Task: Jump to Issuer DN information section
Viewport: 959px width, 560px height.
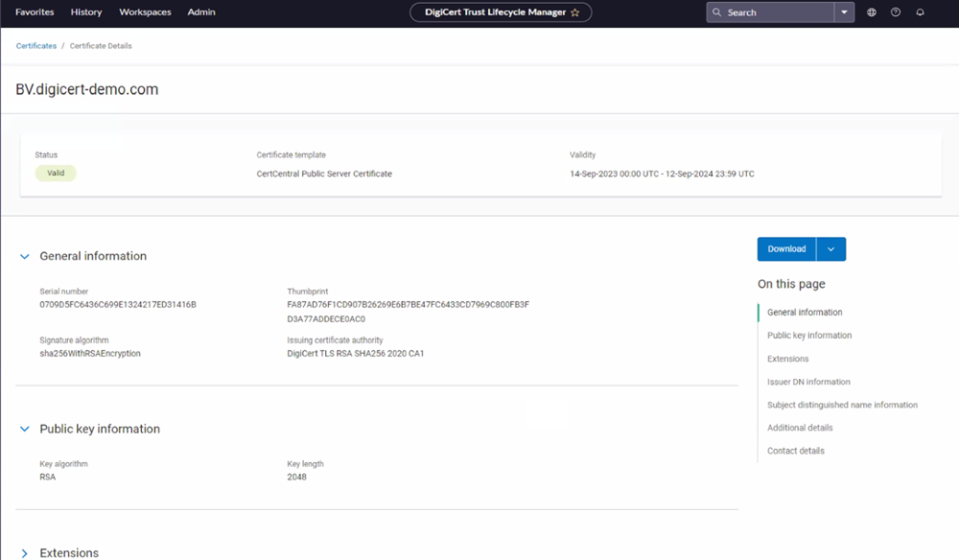Action: pos(808,382)
